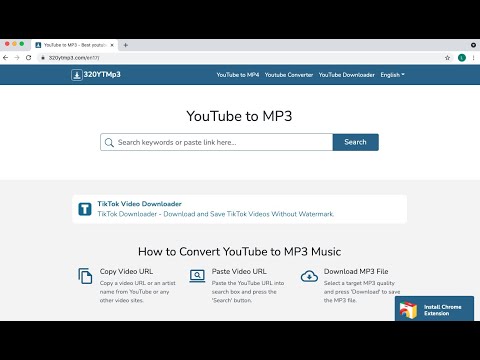480x360 pixels.
Task: Click the TikTok Downloader description text link
Action: tap(216, 214)
